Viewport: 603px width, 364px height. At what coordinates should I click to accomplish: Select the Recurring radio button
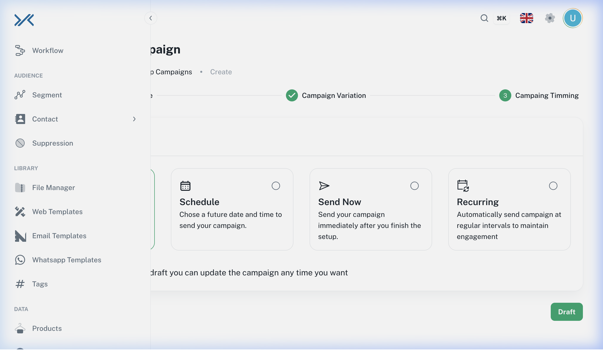(553, 186)
